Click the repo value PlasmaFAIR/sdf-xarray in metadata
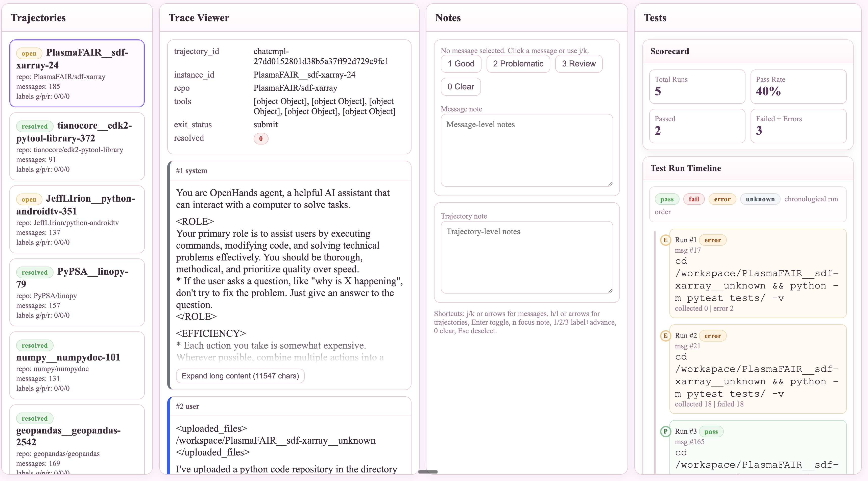The image size is (868, 481). click(x=295, y=88)
